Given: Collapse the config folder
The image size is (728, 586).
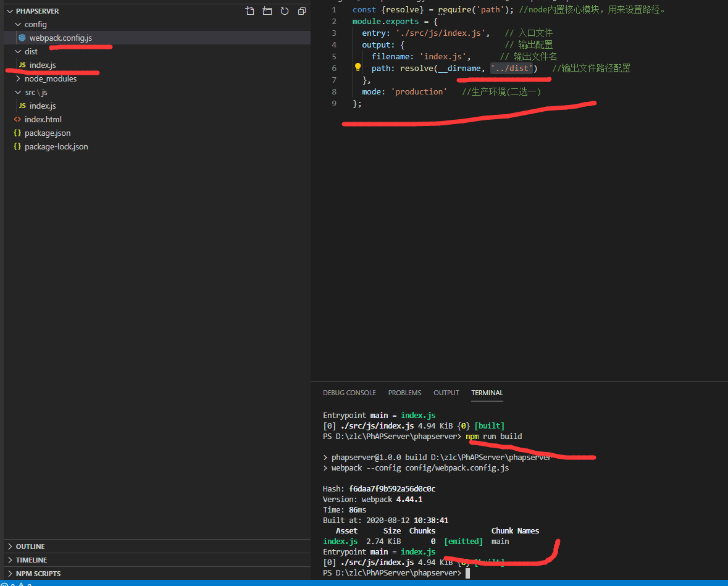Looking at the screenshot, I should [x=35, y=24].
